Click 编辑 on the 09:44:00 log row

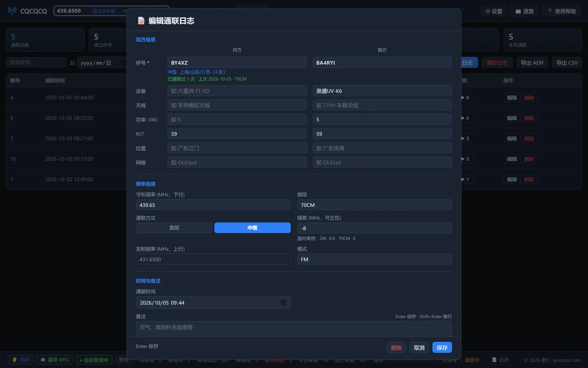pyautogui.click(x=512, y=98)
